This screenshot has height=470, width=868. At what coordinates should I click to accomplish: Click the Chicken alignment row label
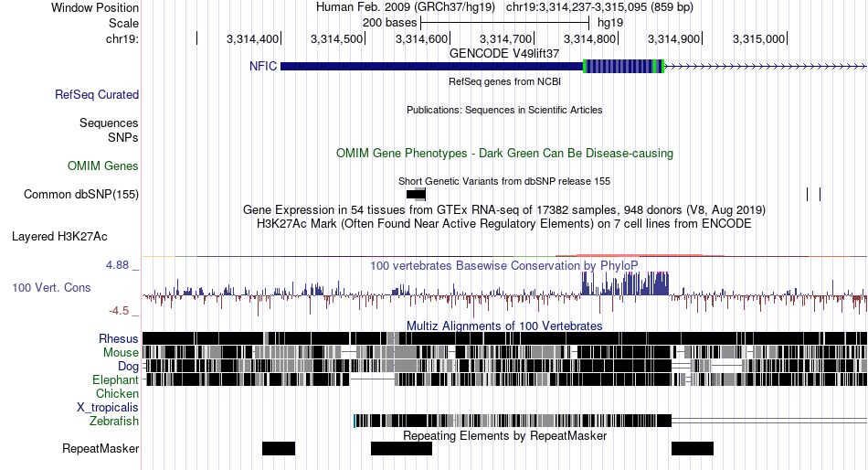coord(117,393)
